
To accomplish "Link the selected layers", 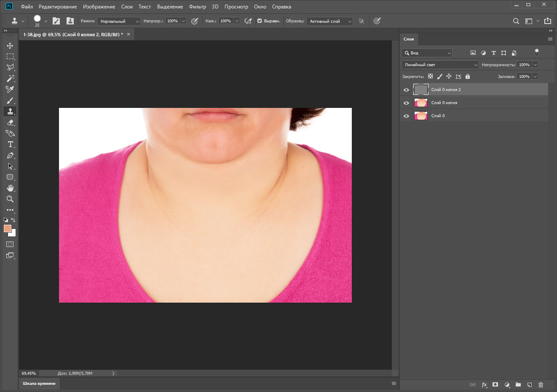I will click(473, 385).
